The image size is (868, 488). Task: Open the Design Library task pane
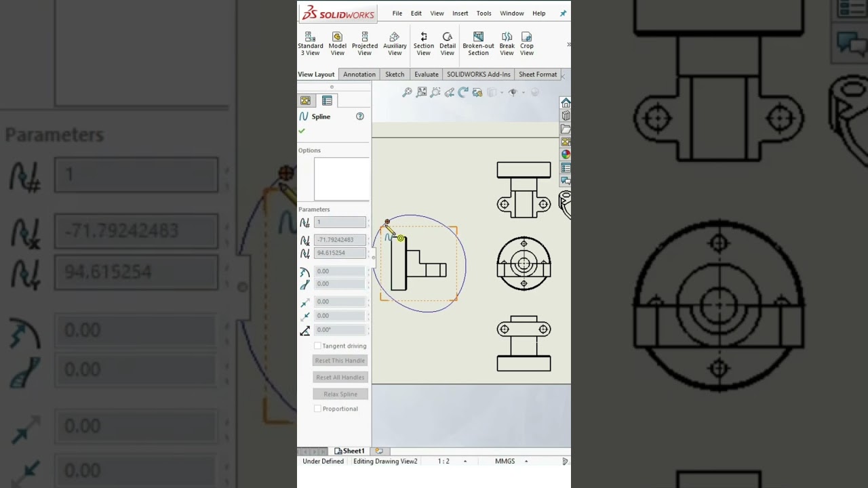(566, 116)
